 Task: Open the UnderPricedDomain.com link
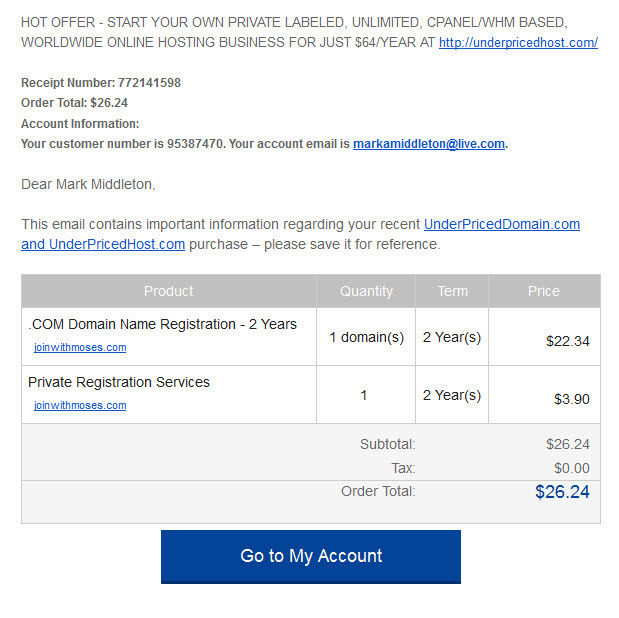pos(502,224)
